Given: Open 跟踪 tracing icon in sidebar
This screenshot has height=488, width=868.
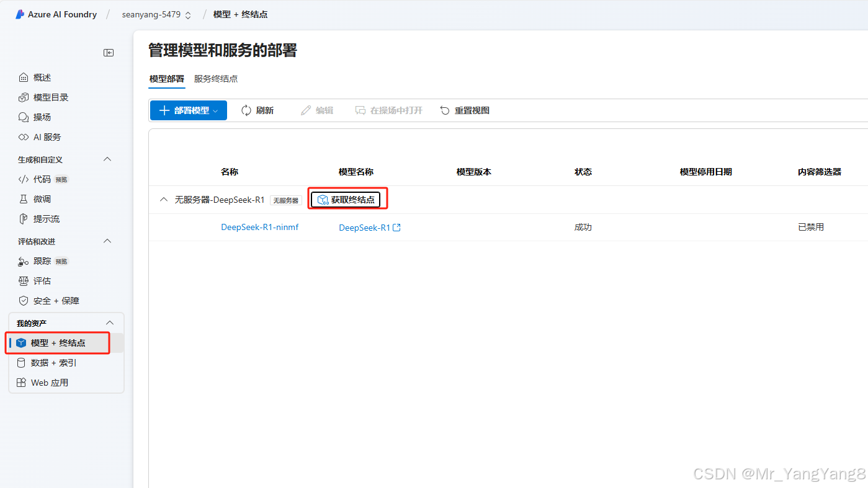Looking at the screenshot, I should 24,261.
